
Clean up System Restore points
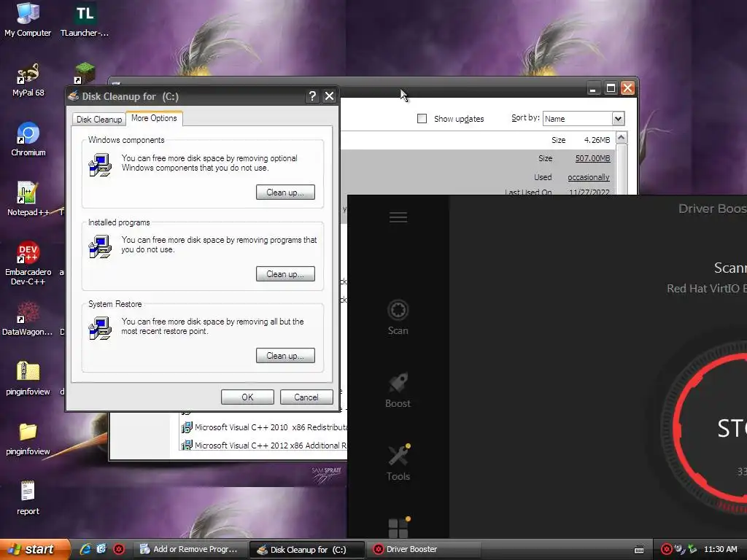285,356
